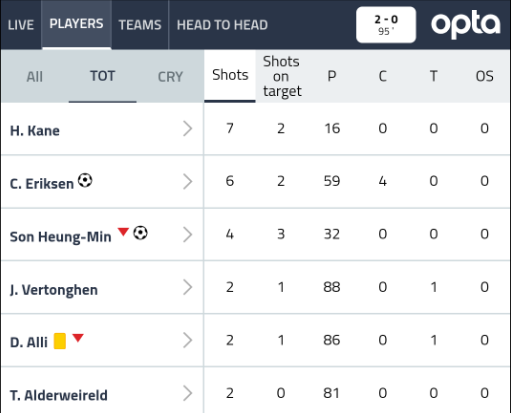Expand H. Kane player details chevron
511x413 pixels.
point(188,129)
